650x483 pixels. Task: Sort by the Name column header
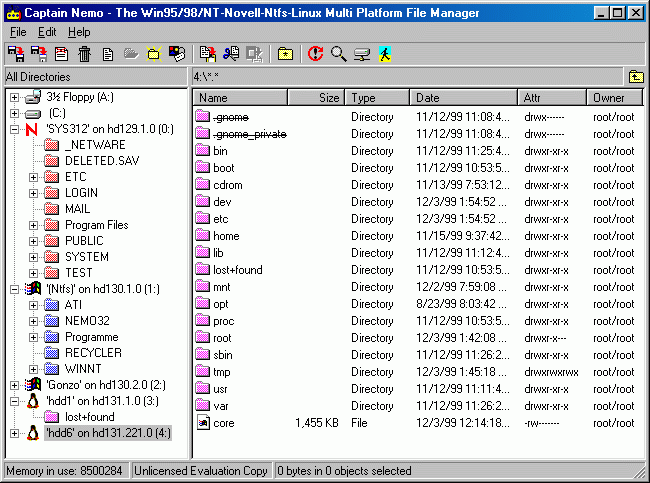pyautogui.click(x=240, y=98)
